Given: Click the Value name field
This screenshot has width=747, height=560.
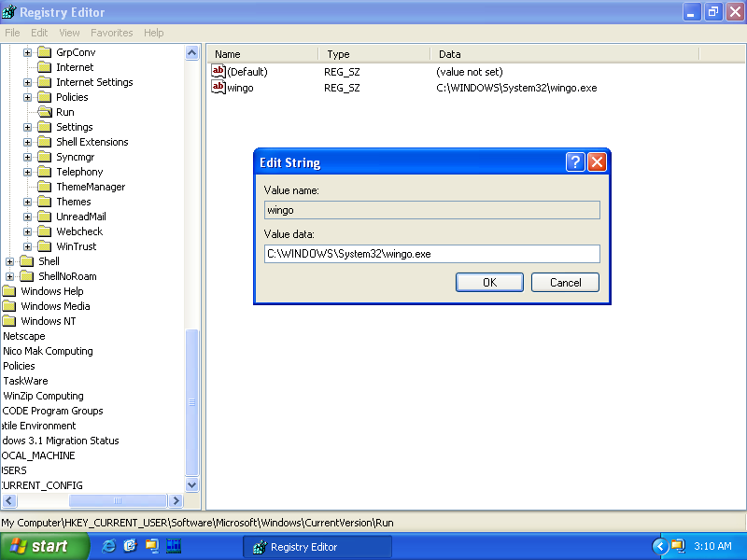Looking at the screenshot, I should [x=432, y=210].
